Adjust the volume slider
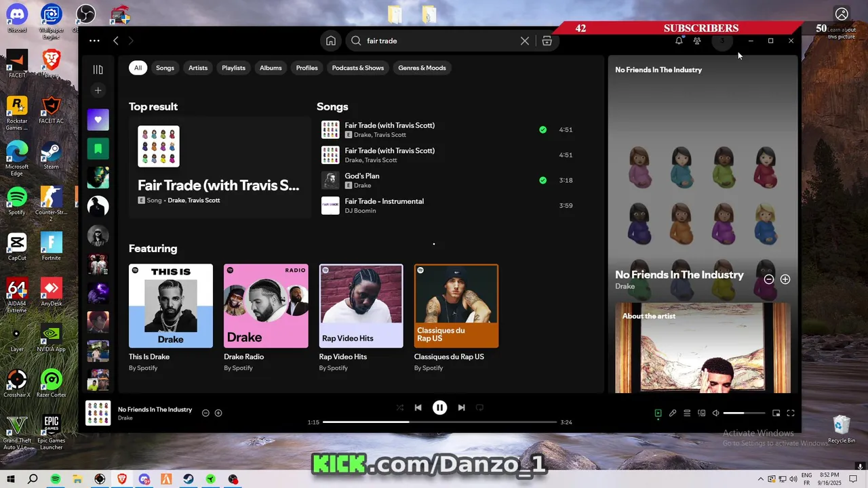Viewport: 868px width, 488px height. point(744,413)
